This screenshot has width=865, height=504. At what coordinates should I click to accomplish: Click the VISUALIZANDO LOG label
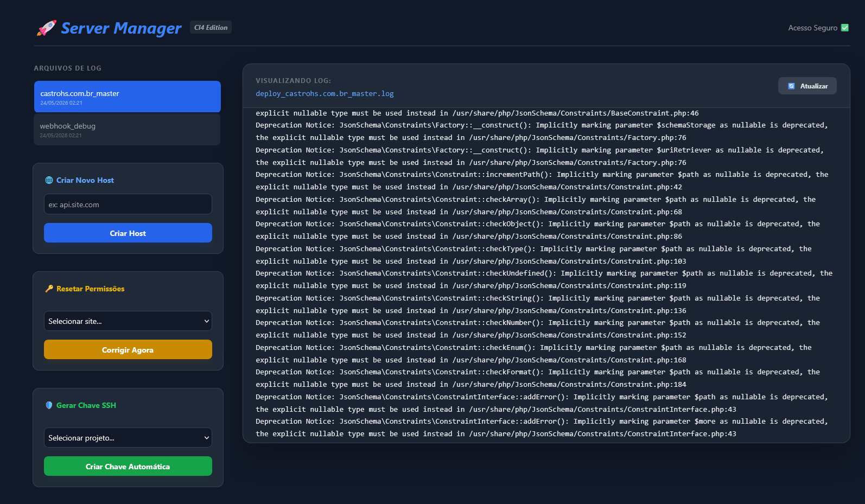tap(294, 81)
